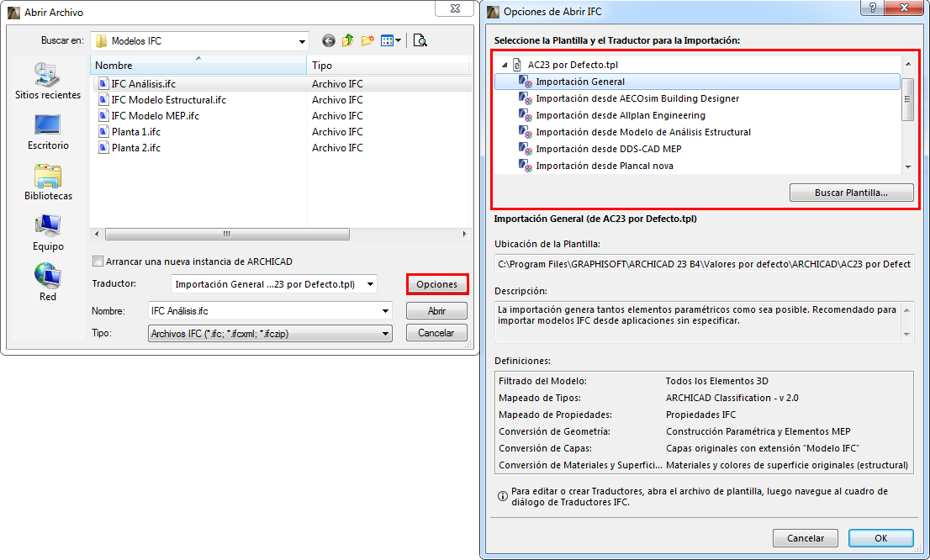Click the Planta 2.ifc file icon
Screen dimensions: 930x560
point(103,148)
